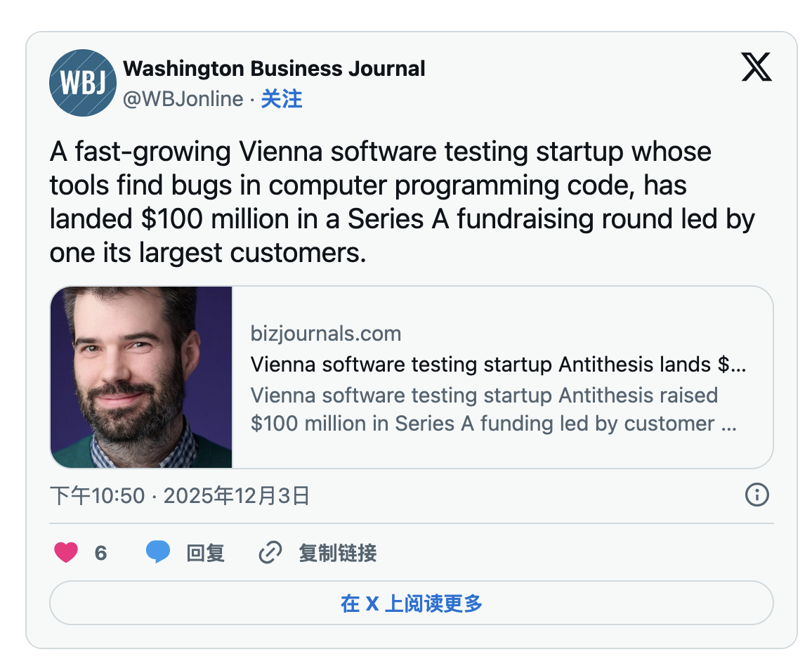812x666 pixels.
Task: Click the like count number 6
Action: point(100,553)
